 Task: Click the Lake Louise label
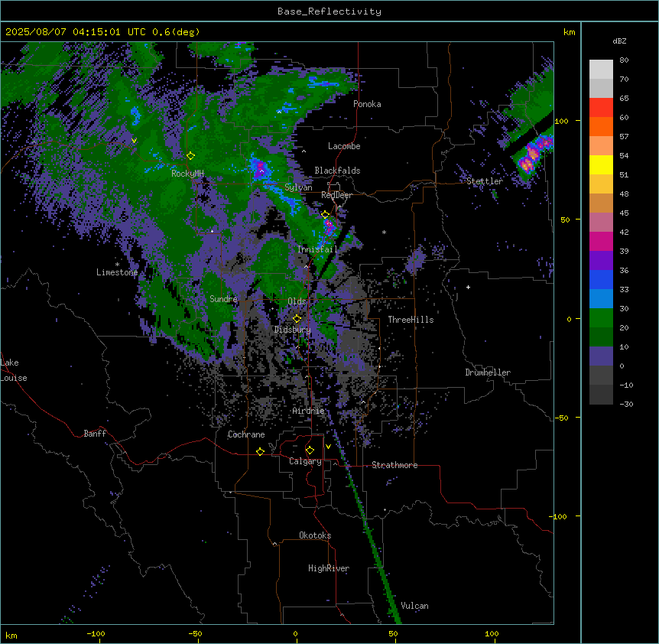click(x=14, y=370)
